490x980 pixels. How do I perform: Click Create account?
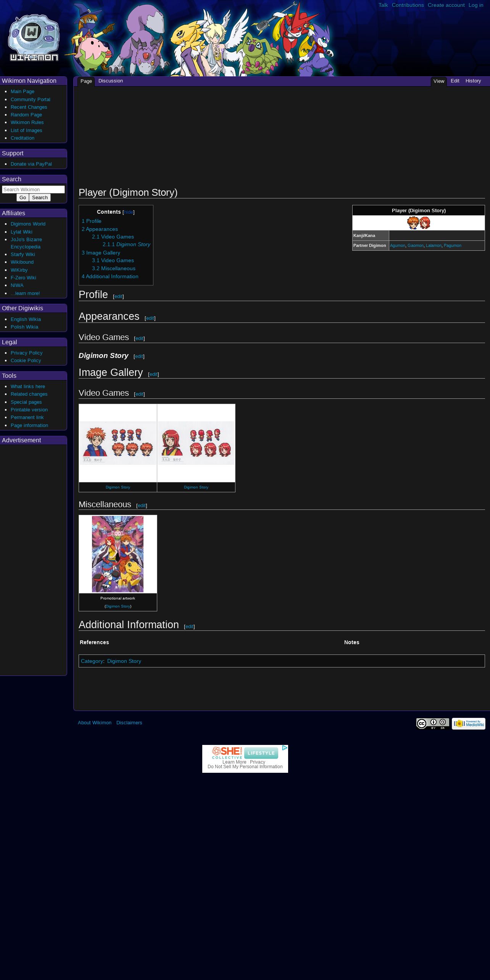pos(446,5)
